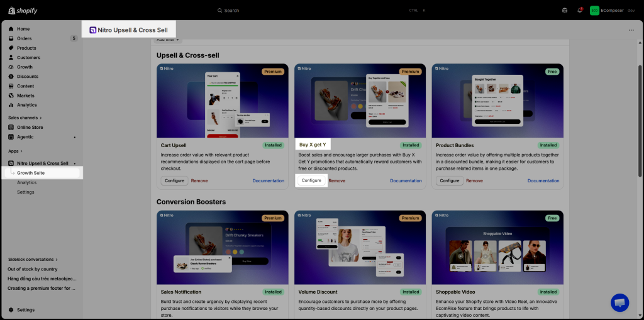644x320 pixels.
Task: Expand Sidekick conversations
Action: (x=33, y=259)
